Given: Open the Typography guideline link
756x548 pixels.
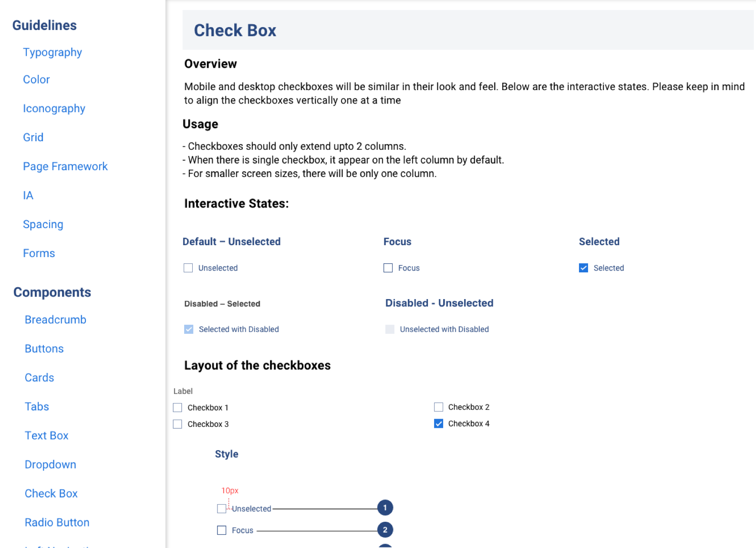Looking at the screenshot, I should 52,52.
